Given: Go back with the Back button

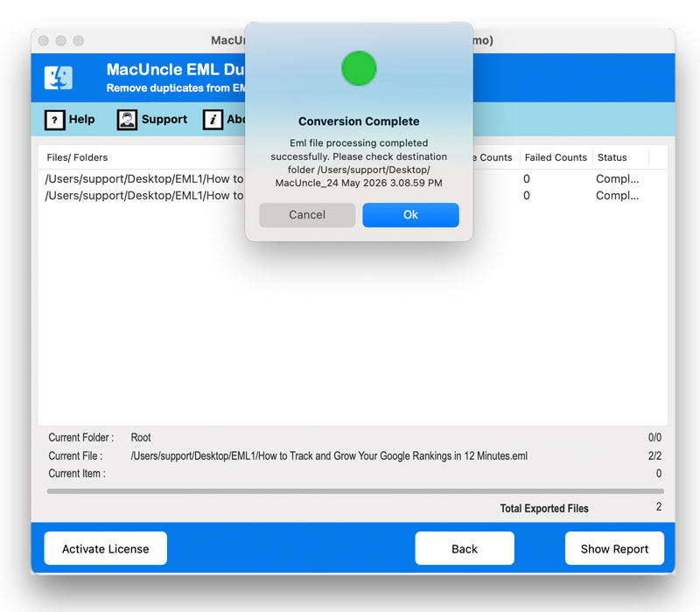Looking at the screenshot, I should 465,548.
